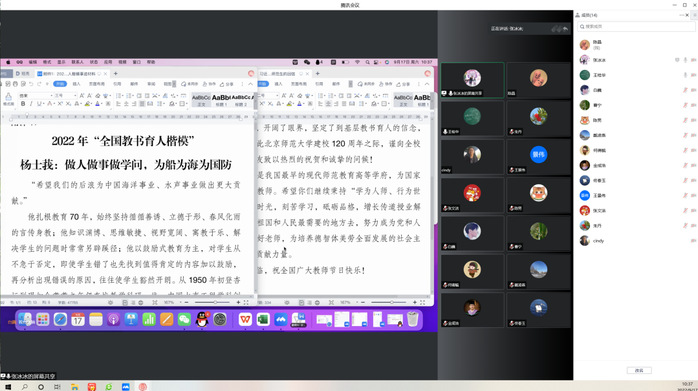Switch to 插入 ribbon tab in left window
This screenshot has height=391, width=698.
click(x=76, y=84)
